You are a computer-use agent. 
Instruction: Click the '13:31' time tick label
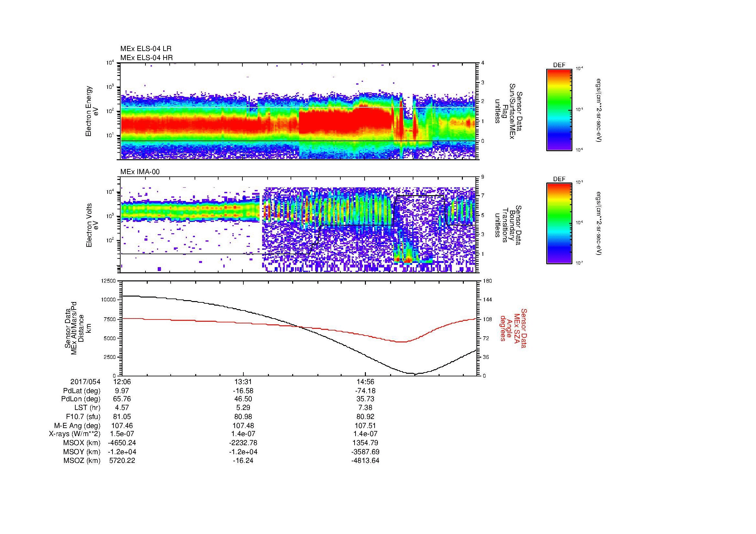coord(244,382)
